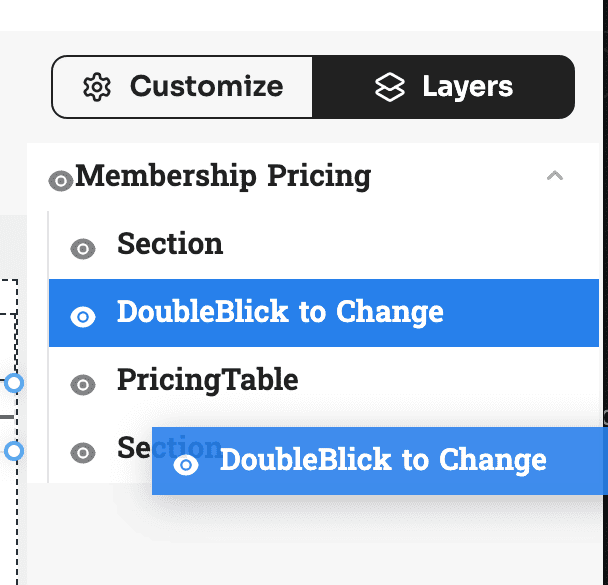Toggle eye icon on highlighted DoubleBlick layer
The height and width of the screenshot is (585, 608).
pyautogui.click(x=83, y=317)
